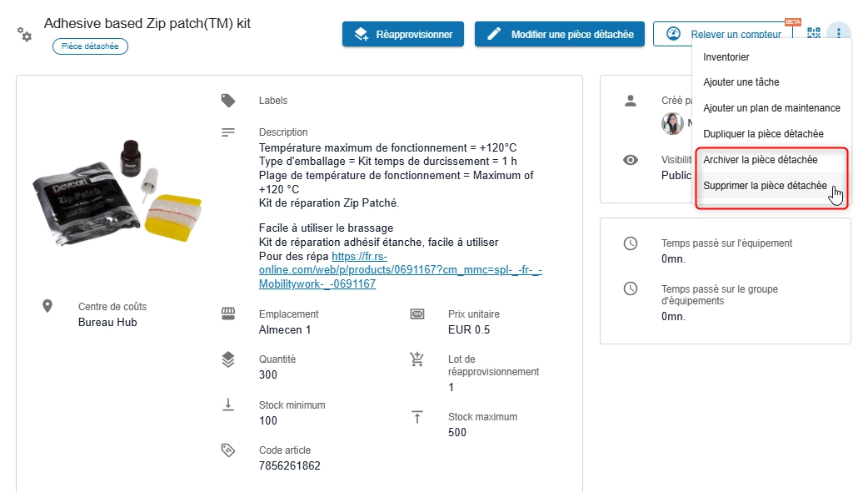
Task: Click the Quantité layers icon
Action: coord(228,359)
